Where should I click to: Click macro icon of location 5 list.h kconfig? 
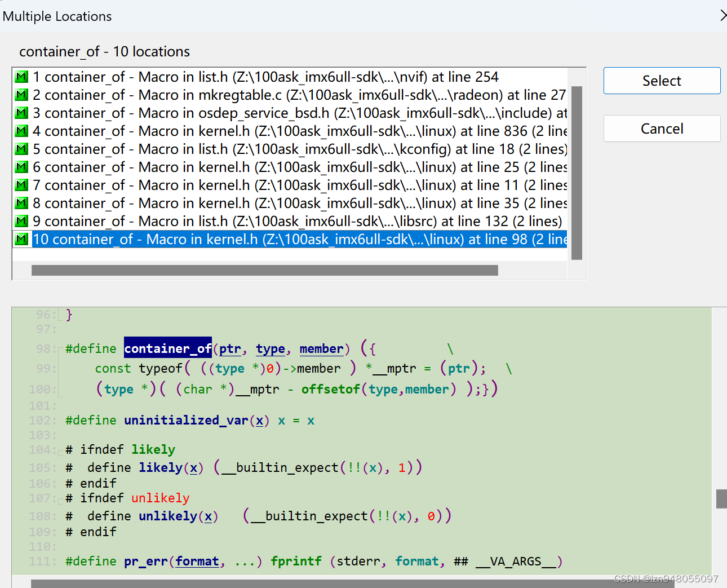click(21, 149)
